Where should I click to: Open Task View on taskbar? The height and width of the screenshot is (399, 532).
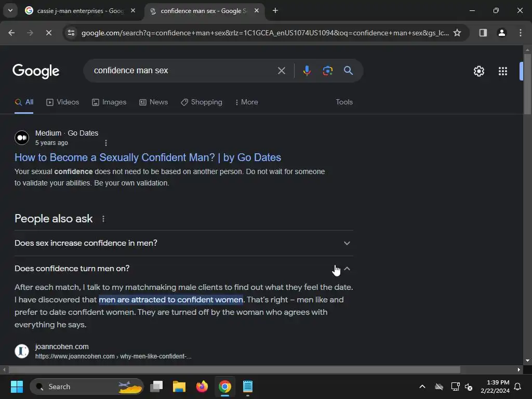[157, 387]
